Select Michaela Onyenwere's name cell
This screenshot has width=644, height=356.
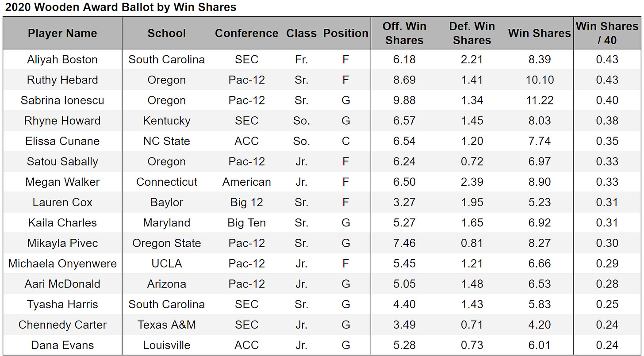pos(62,264)
